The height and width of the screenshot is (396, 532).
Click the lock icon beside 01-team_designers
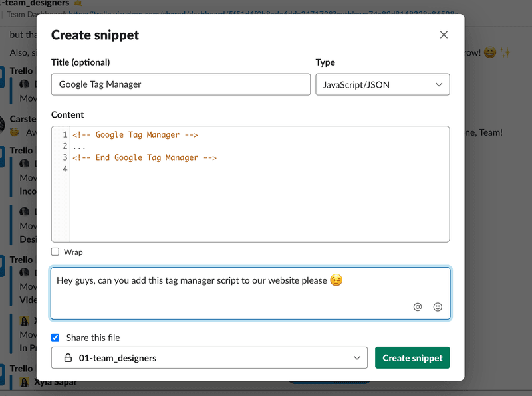click(x=68, y=357)
